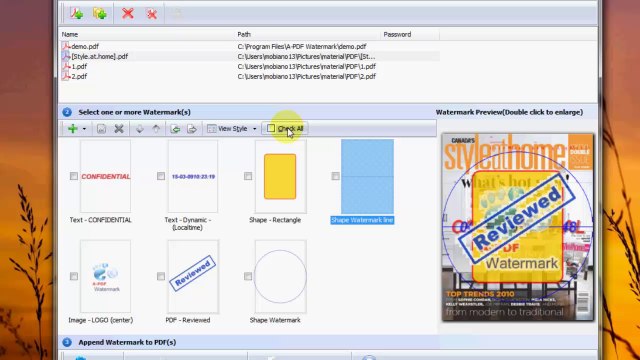Screen dimensions: 640x360
Task: Select the yellow rectangle shape thumbnail
Action: click(280, 176)
